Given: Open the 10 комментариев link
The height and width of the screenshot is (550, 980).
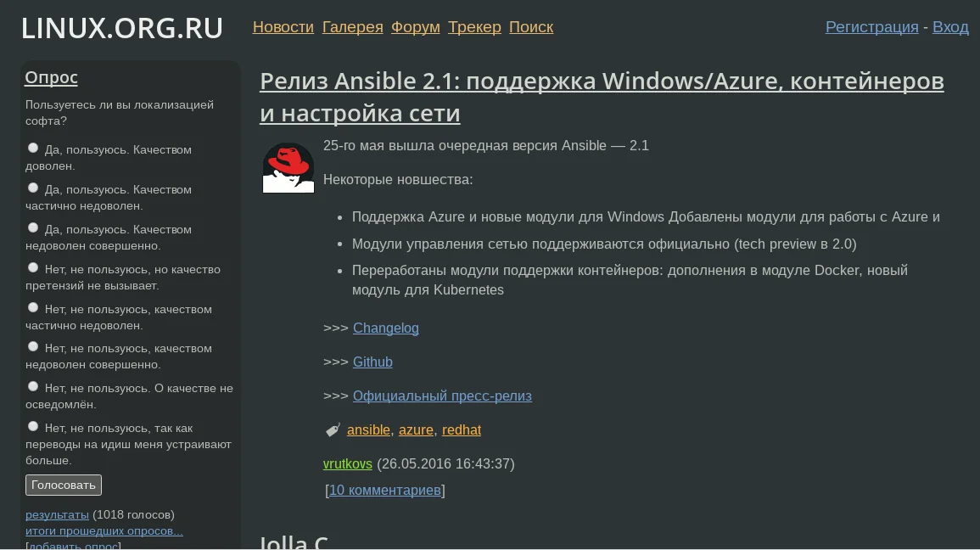Looking at the screenshot, I should click(x=385, y=490).
